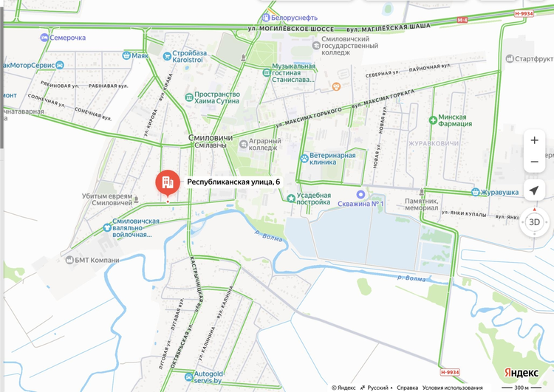Click the Минская Фармация pharmacy icon
554x392 pixels.
433,120
